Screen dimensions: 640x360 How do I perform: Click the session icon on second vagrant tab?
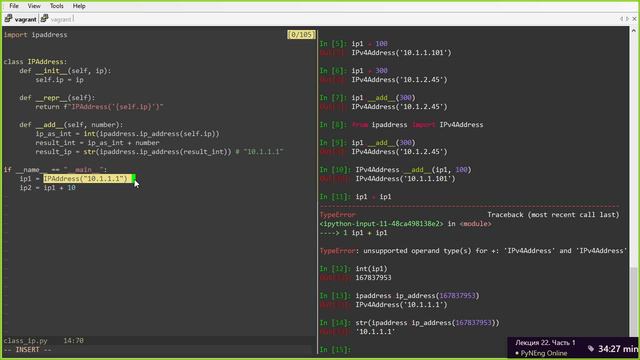pyautogui.click(x=44, y=18)
